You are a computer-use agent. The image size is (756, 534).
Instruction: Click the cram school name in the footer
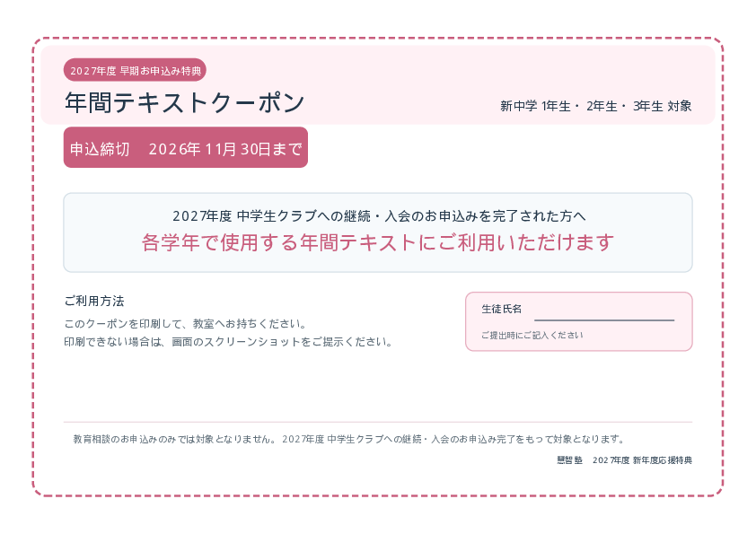[569, 460]
